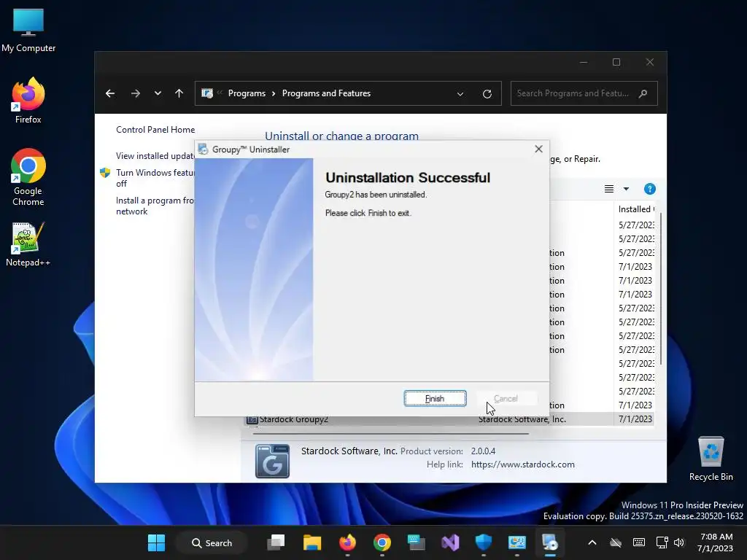This screenshot has height=560, width=747.
Task: Open clock and date 7:08 AM
Action: (x=715, y=542)
